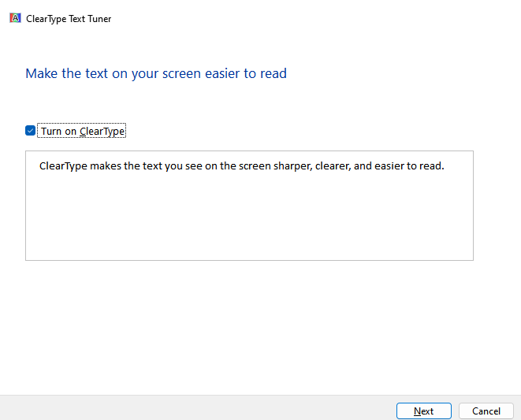This screenshot has width=521, height=420.
Task: Click the "ClearType Text Tuner" window title
Action: (x=69, y=18)
